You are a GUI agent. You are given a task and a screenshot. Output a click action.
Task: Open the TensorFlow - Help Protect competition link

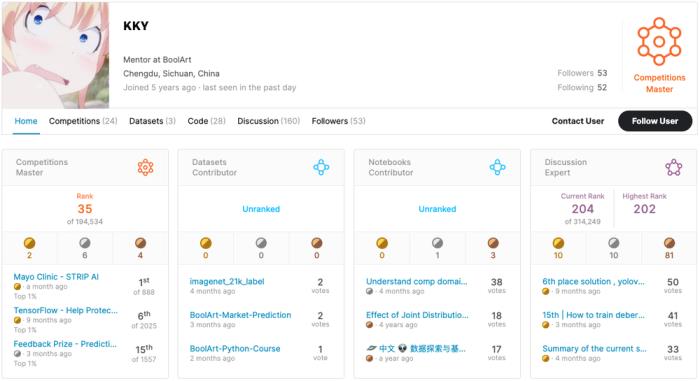pos(66,310)
